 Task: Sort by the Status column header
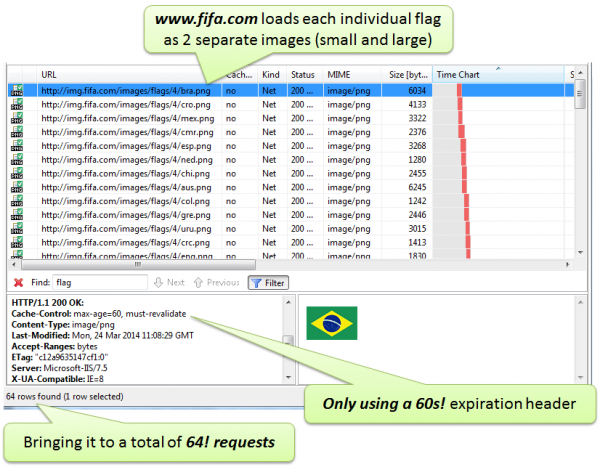tap(305, 75)
